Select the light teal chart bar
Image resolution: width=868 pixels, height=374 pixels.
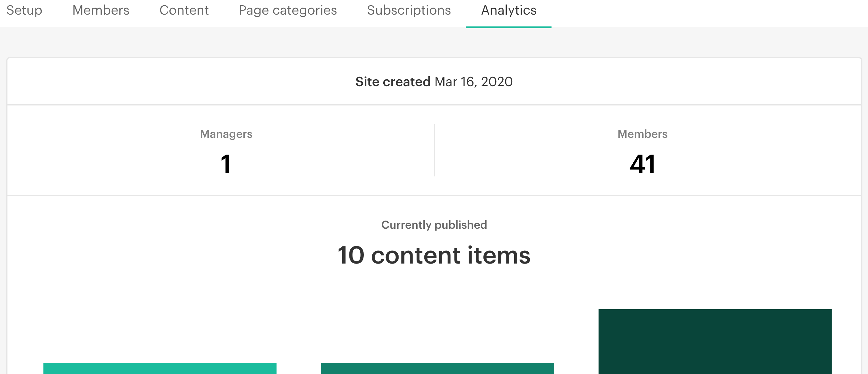coord(160,368)
